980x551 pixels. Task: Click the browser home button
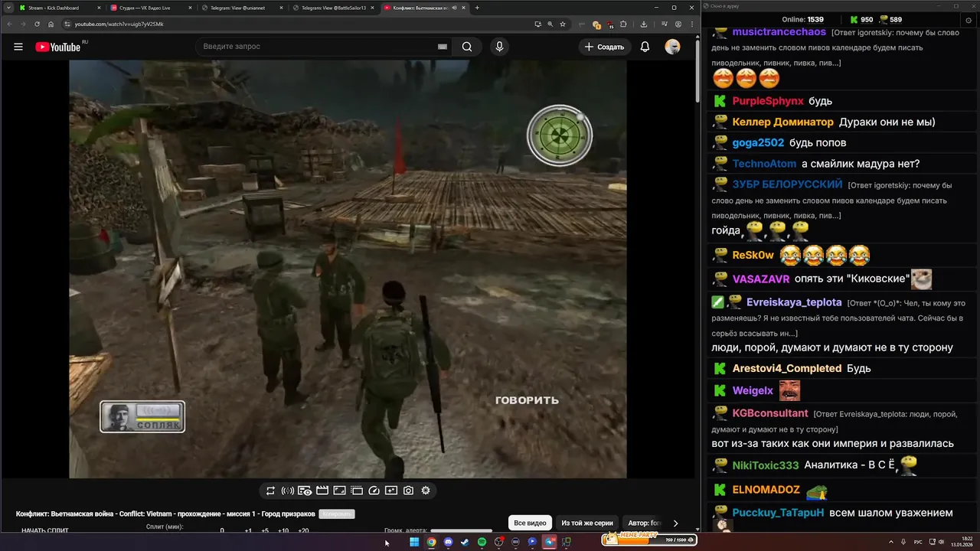point(51,24)
